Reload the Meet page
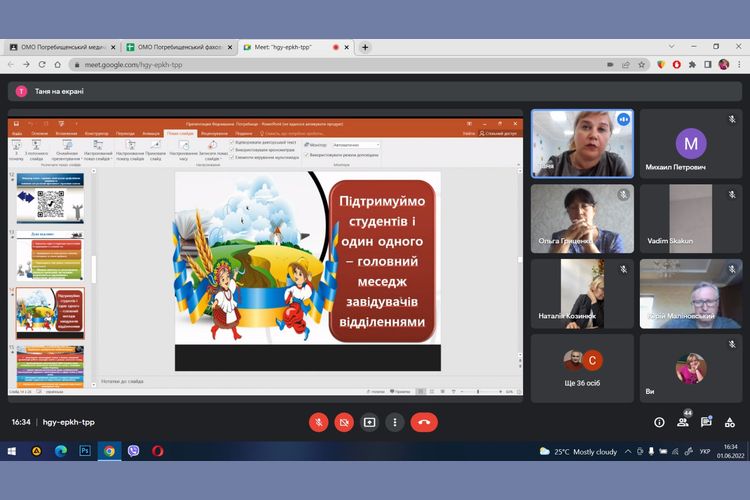This screenshot has width=750, height=500. tap(57, 65)
